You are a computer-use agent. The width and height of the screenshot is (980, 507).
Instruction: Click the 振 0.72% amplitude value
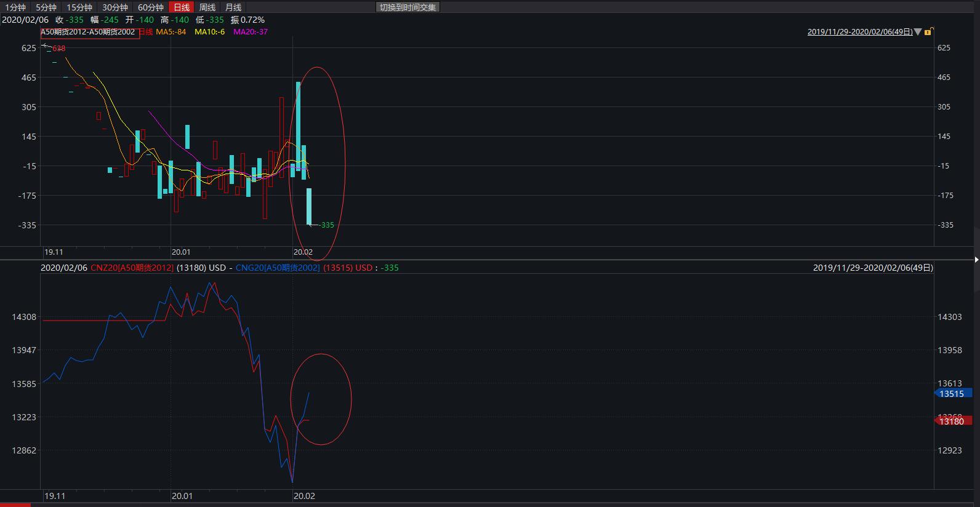pyautogui.click(x=247, y=20)
